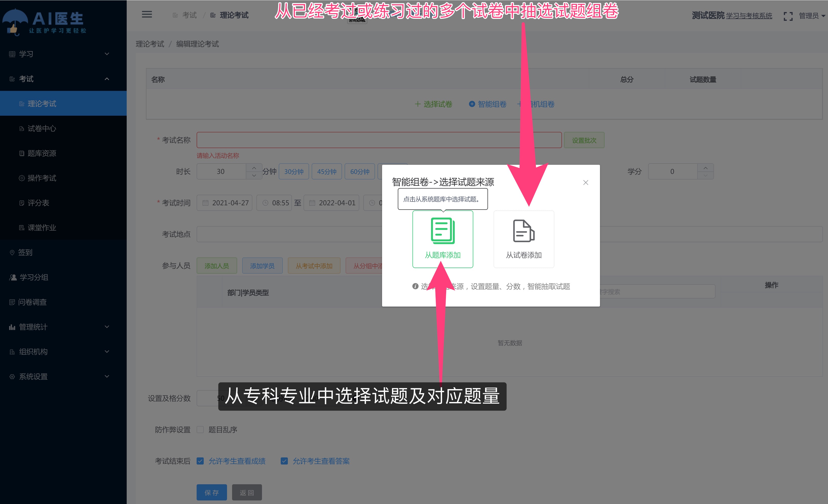Click 智能组卷 link
The image size is (828, 504).
487,104
